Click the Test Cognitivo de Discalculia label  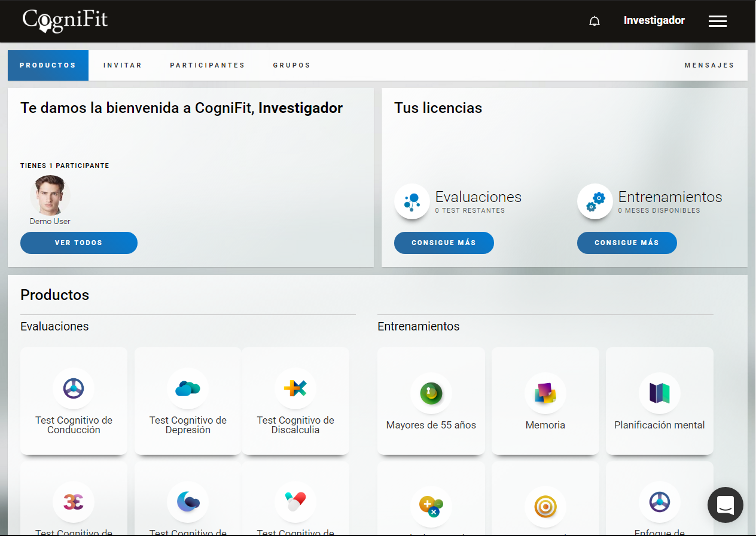[x=295, y=425]
